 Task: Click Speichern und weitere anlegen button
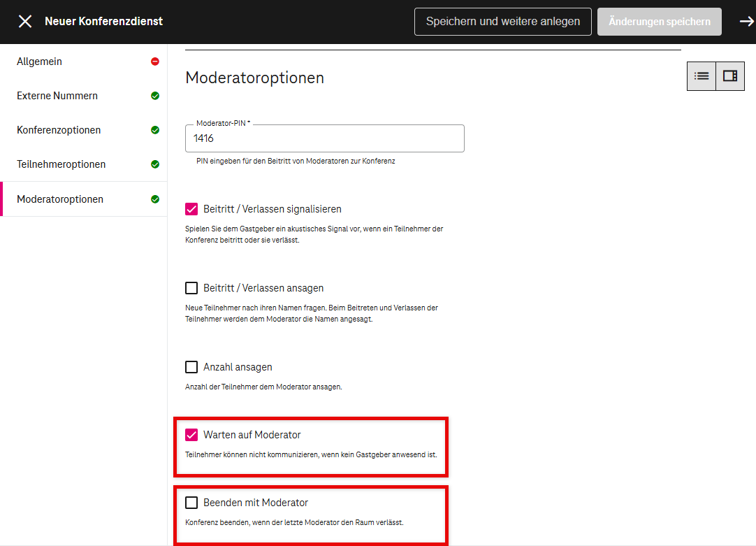click(x=502, y=22)
